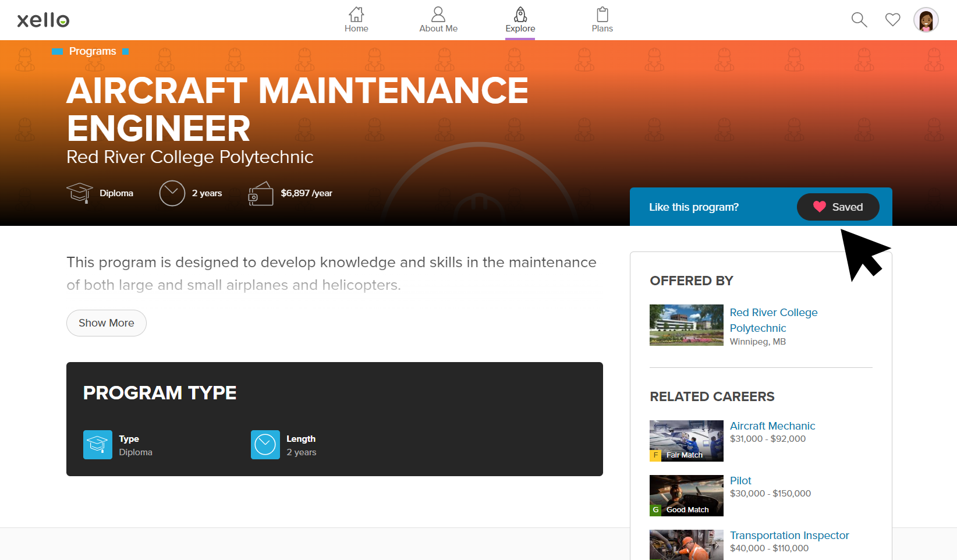This screenshot has height=560, width=957.
Task: Click the search magnifier icon
Action: pos(859,20)
